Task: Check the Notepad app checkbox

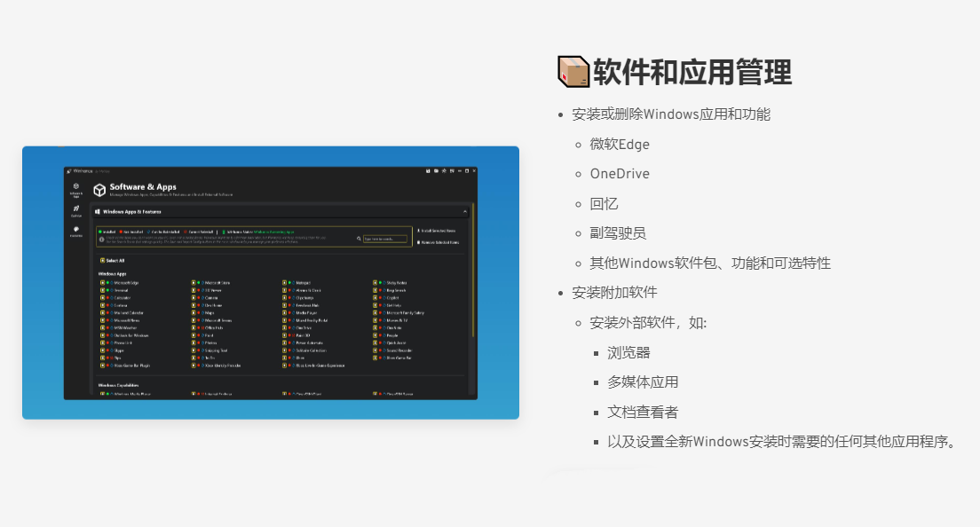Action: (283, 283)
